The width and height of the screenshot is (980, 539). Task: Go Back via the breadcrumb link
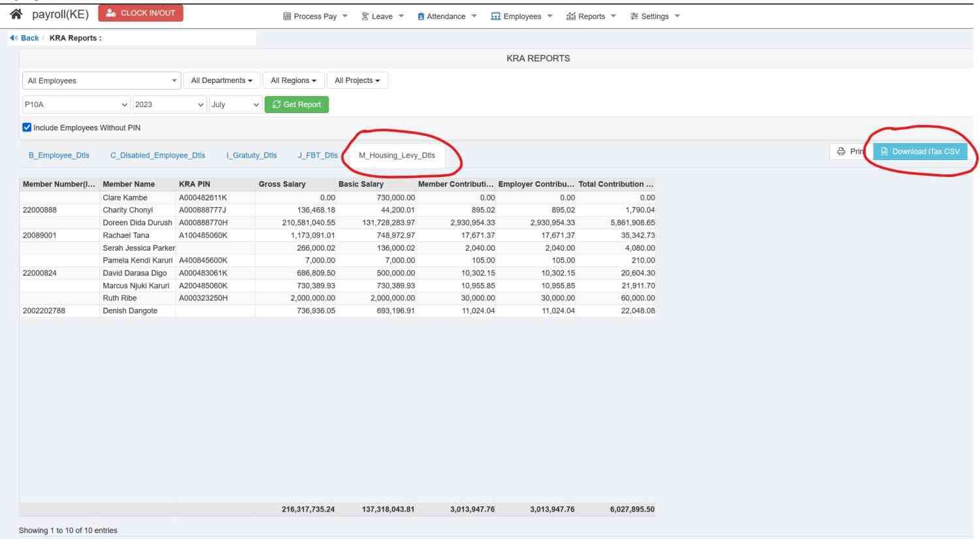(25, 38)
